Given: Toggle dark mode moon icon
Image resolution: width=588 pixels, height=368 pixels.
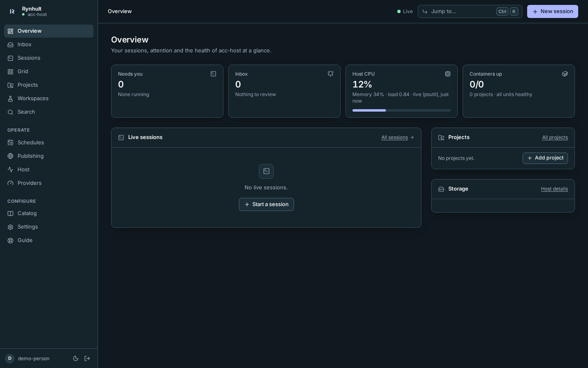Looking at the screenshot, I should coord(76,359).
